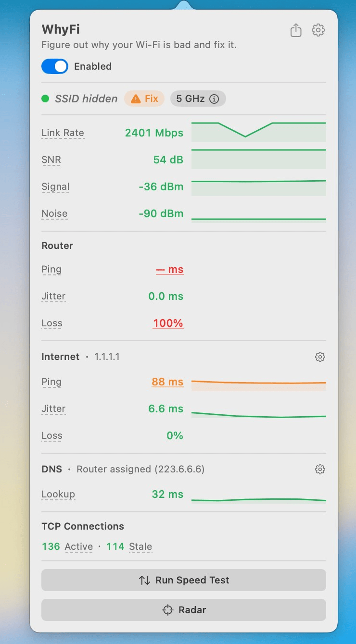
Task: Click the green SSID status dot
Action: click(x=46, y=99)
